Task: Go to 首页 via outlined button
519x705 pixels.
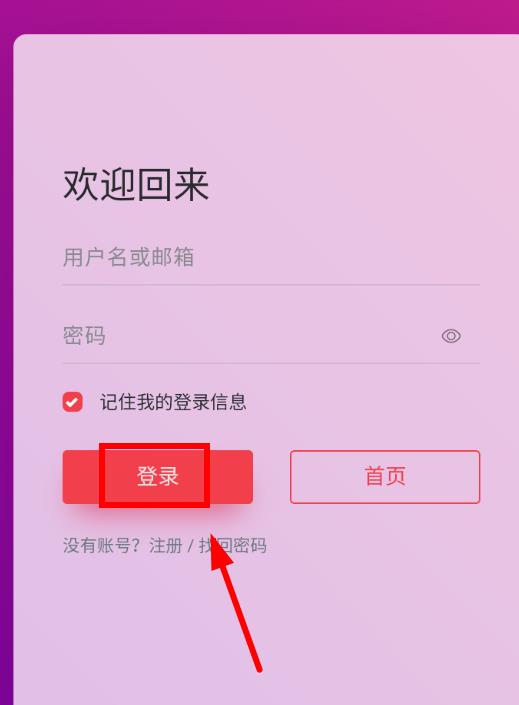Action: click(385, 477)
